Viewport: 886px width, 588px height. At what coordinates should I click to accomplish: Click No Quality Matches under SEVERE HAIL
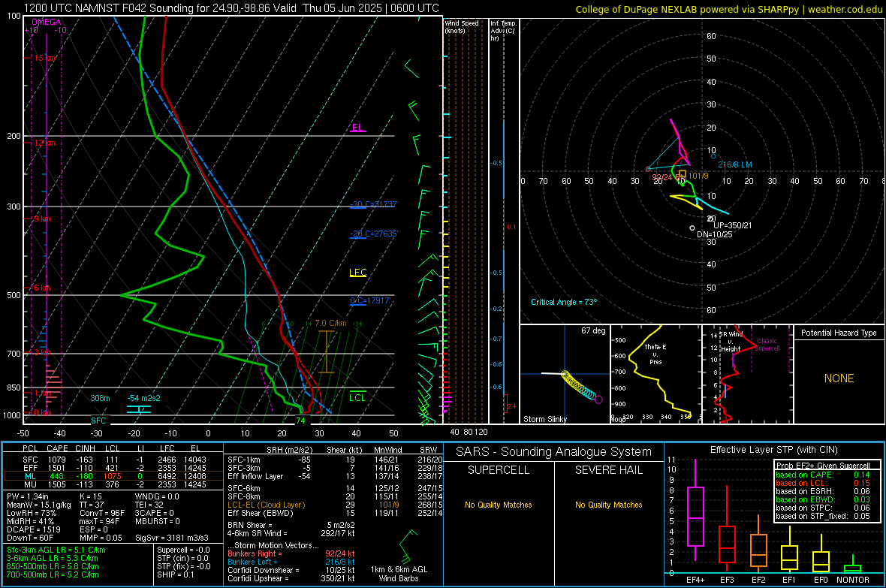pyautogui.click(x=608, y=505)
